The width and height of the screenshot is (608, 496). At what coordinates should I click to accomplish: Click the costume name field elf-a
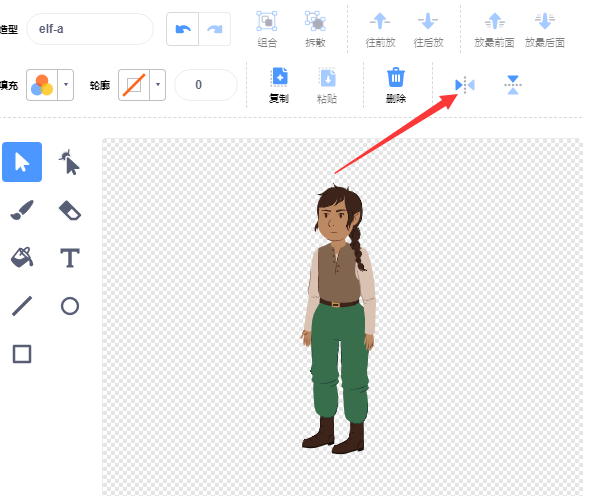pos(89,30)
